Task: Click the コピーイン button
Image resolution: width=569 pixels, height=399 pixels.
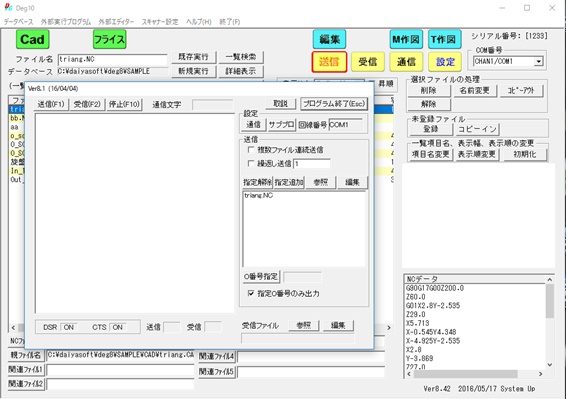Action: click(x=477, y=129)
